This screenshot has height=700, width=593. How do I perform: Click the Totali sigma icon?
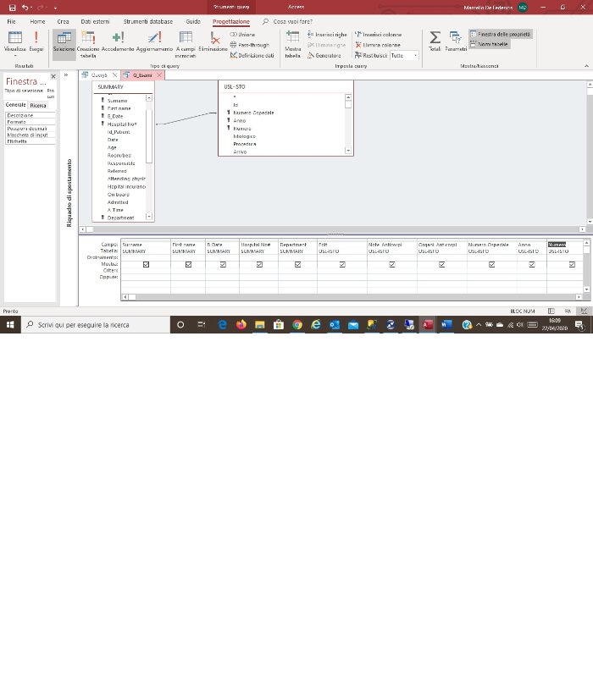click(x=435, y=41)
